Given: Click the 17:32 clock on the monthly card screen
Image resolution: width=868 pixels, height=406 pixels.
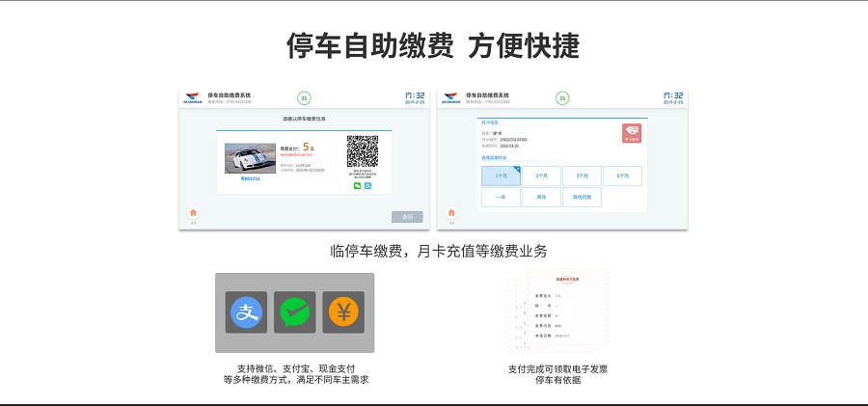Looking at the screenshot, I should pos(674,95).
